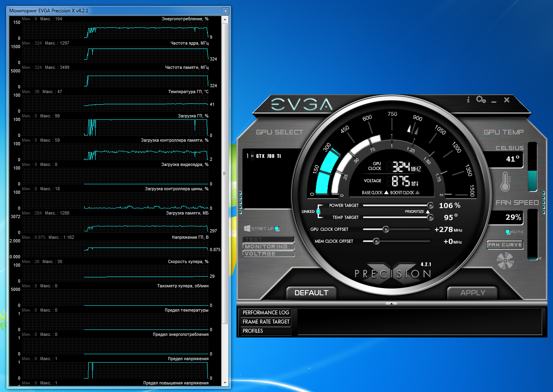Click the Monitoring button
Screen dimensions: 553x392
click(x=268, y=247)
